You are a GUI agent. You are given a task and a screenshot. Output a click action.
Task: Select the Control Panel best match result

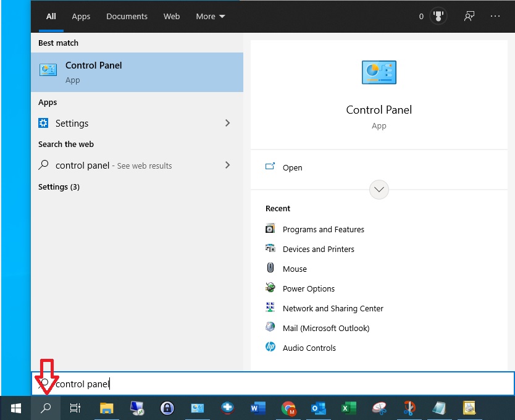pos(137,72)
